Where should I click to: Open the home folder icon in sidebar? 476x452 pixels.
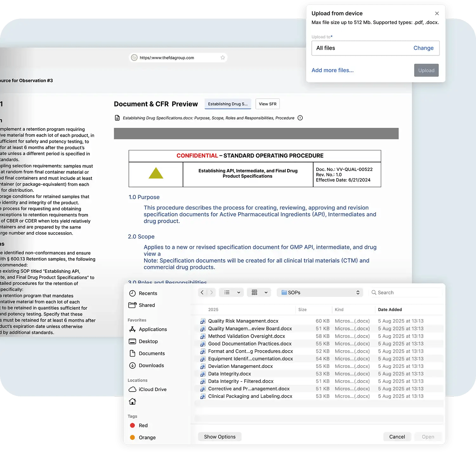[132, 402]
